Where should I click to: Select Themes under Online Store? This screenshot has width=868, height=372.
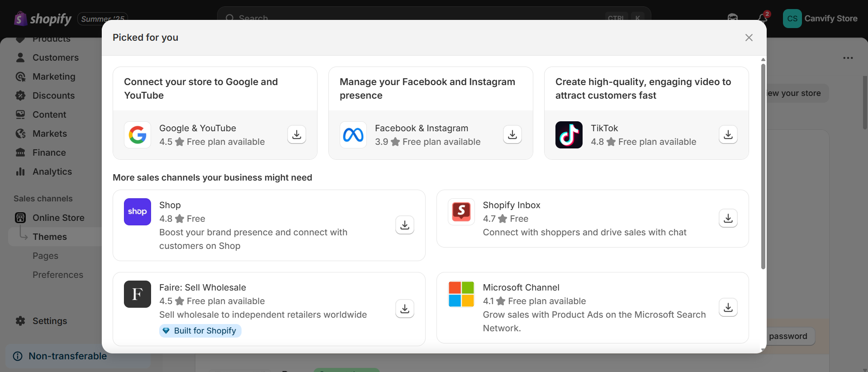(50, 237)
